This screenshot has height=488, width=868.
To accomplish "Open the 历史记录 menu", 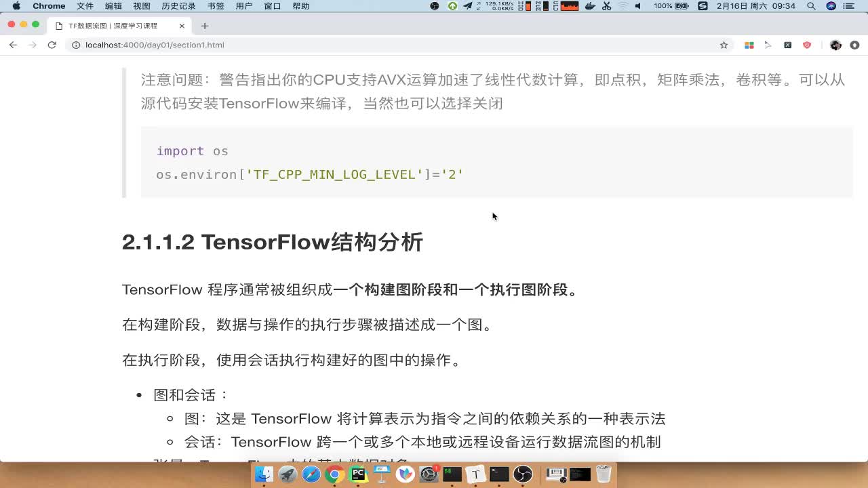I will click(178, 6).
